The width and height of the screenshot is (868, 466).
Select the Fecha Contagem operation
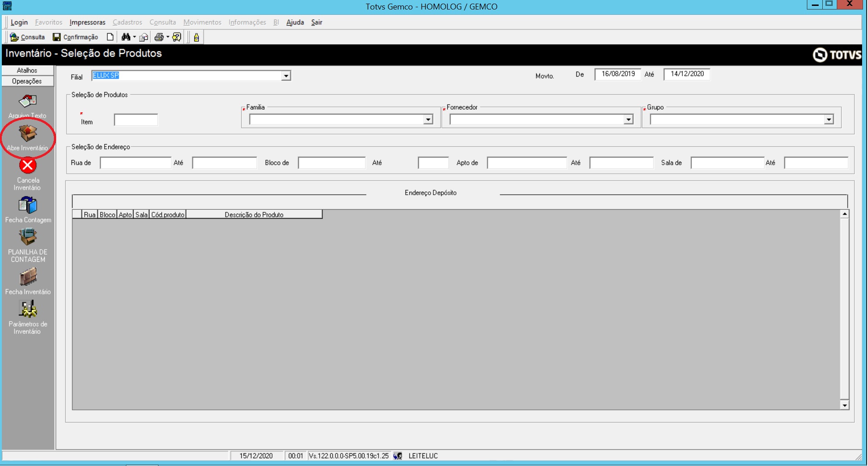(x=28, y=210)
